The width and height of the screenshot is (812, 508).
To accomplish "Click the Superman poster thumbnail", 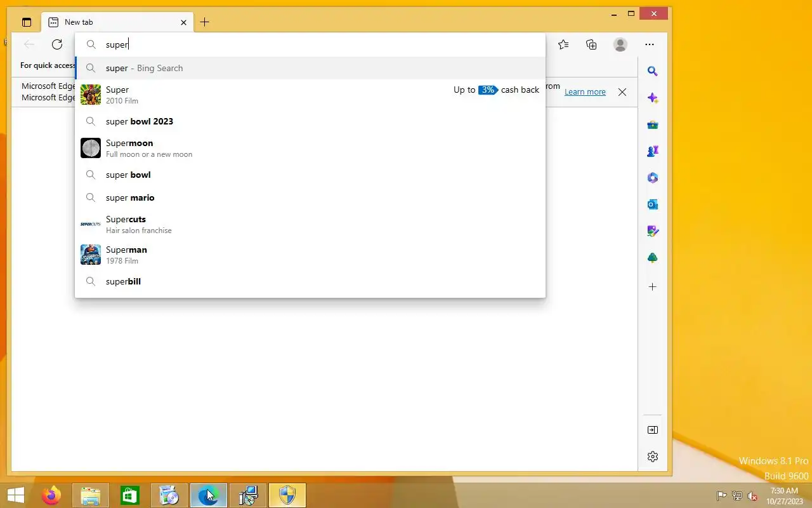I will [x=91, y=255].
